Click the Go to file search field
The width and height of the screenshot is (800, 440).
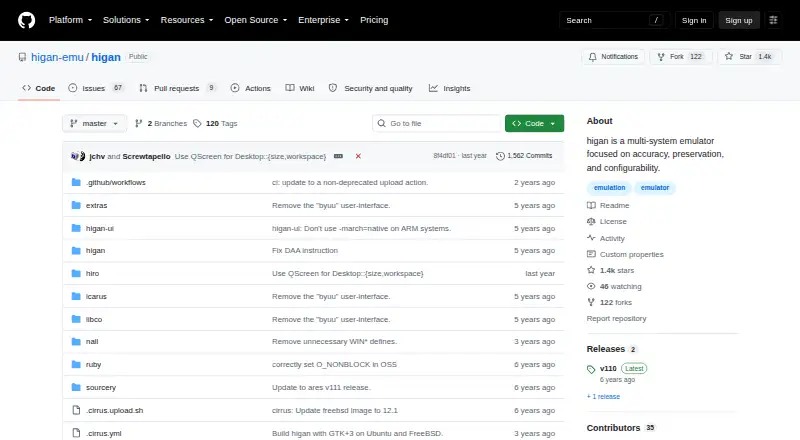437,124
